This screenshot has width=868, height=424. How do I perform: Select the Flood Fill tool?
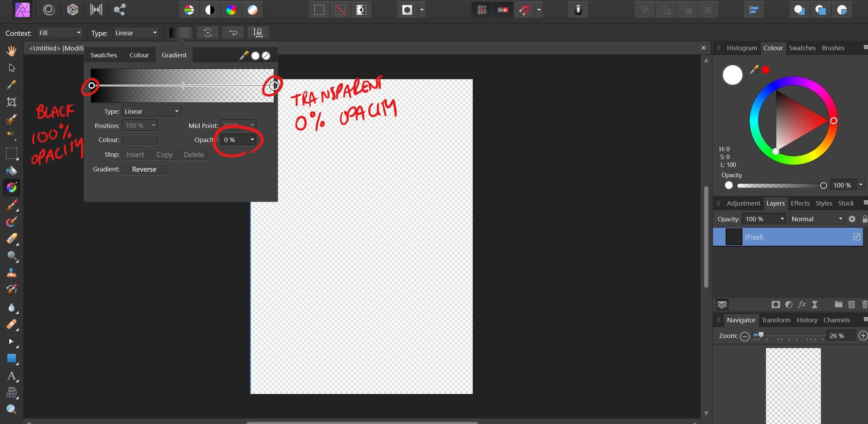pos(12,170)
